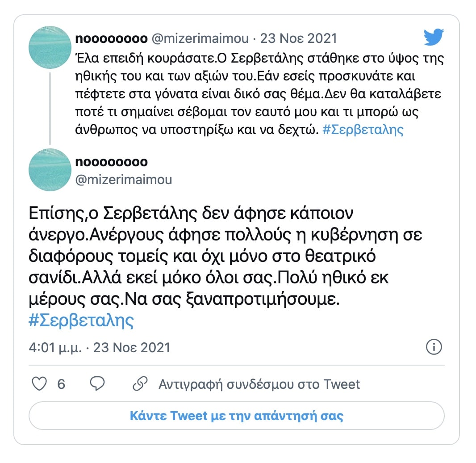Open the info (i) icon details
This screenshot has height=463, width=476.
434,347
